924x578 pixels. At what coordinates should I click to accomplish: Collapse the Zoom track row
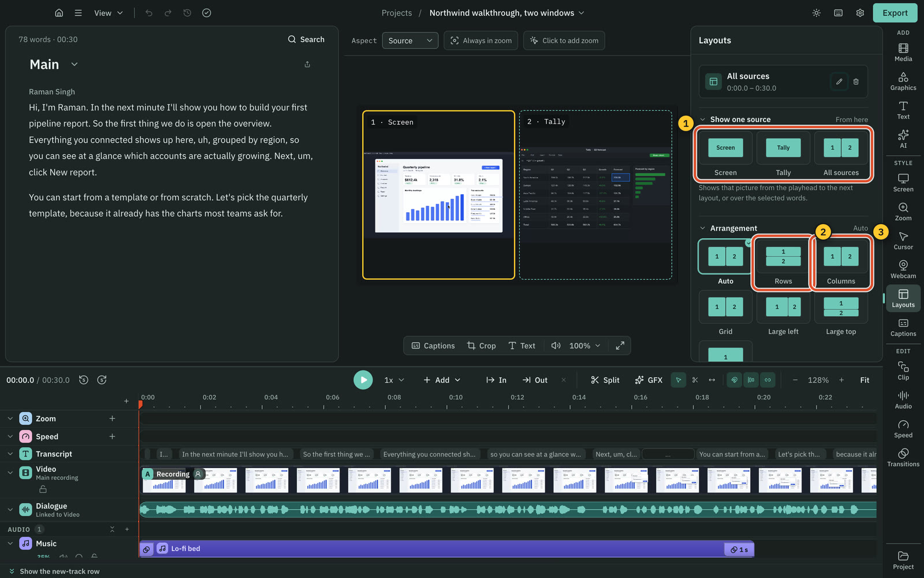coord(10,418)
